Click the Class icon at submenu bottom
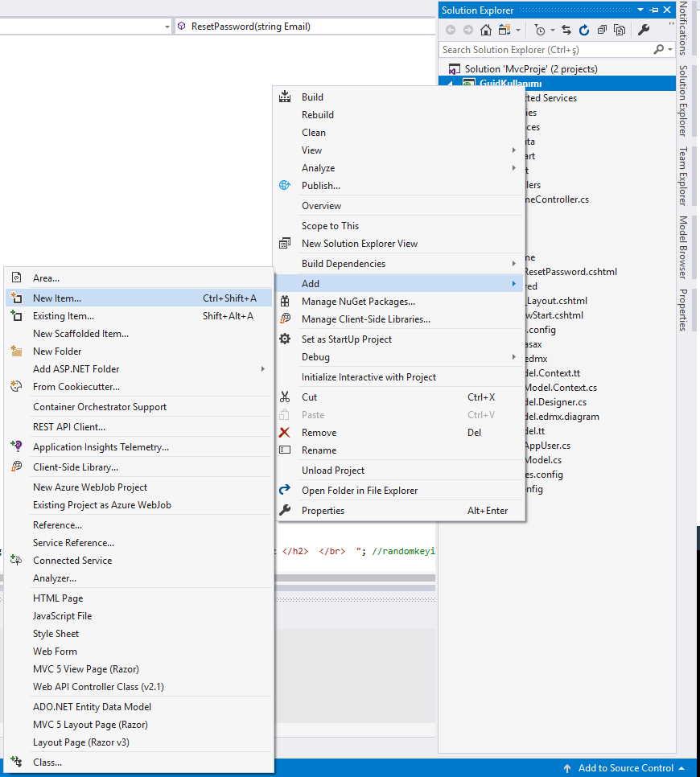Image resolution: width=700 pixels, height=777 pixels. (x=16, y=763)
